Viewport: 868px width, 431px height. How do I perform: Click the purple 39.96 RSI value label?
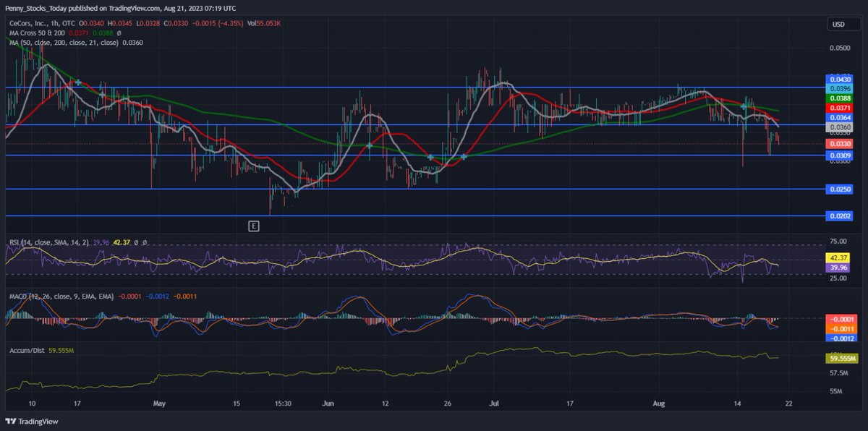(839, 267)
